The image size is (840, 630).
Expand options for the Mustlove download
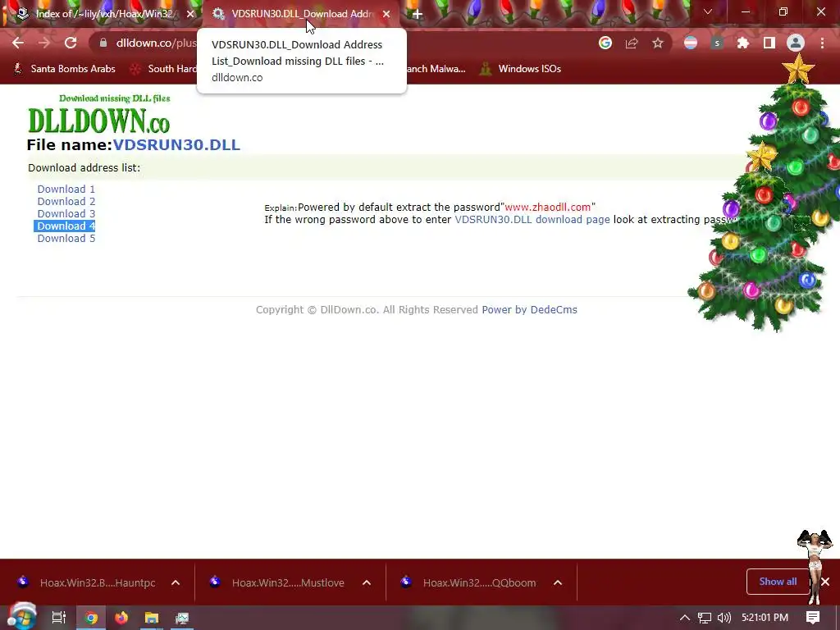coord(367,582)
